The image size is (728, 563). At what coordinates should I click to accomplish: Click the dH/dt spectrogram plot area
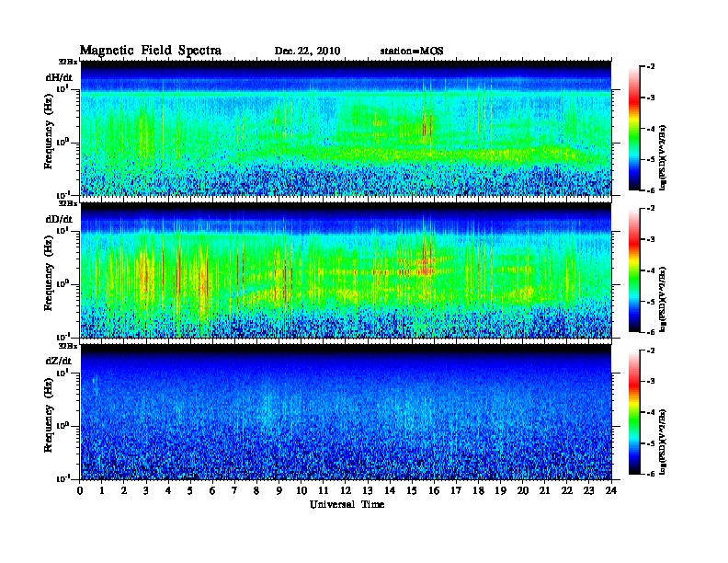(346, 128)
